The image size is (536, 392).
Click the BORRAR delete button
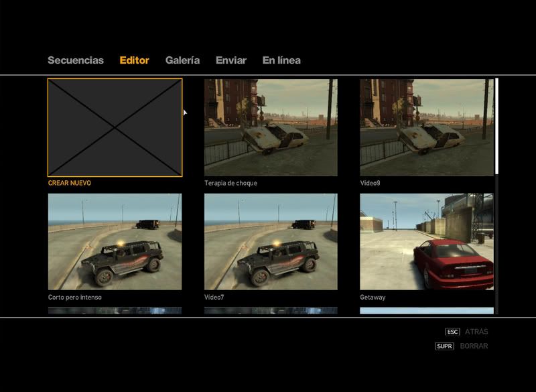[474, 346]
